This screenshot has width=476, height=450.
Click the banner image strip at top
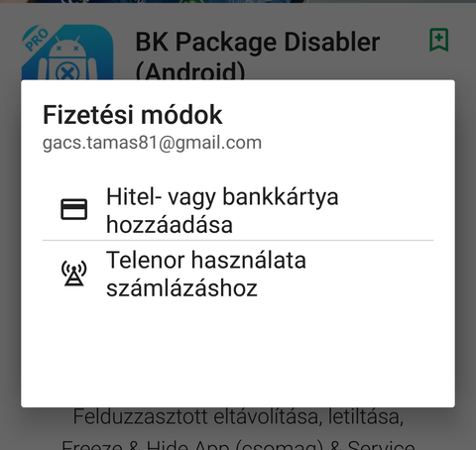[x=238, y=1]
